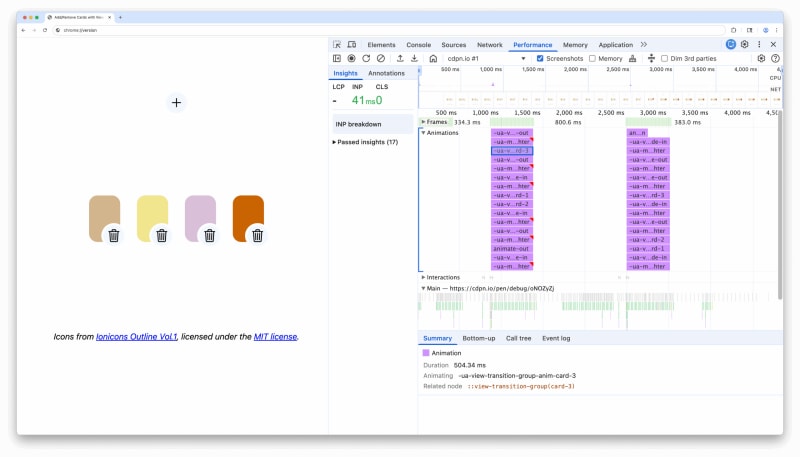Image resolution: width=800 pixels, height=457 pixels.
Task: Collapse the Animations track
Action: click(x=423, y=132)
